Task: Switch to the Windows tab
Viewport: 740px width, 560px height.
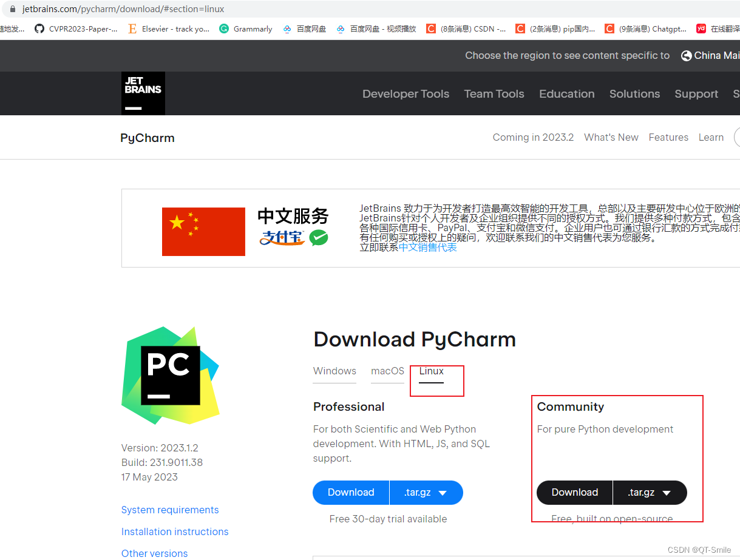Action: pos(334,371)
